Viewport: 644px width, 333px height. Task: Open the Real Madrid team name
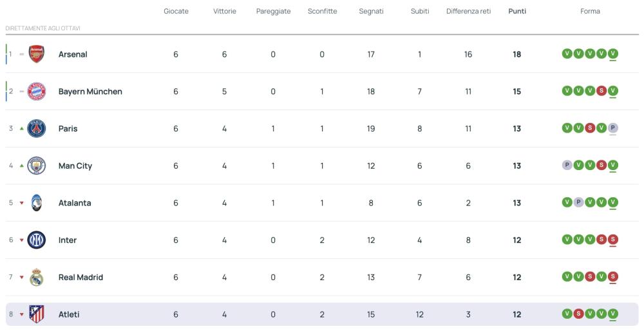tap(80, 278)
